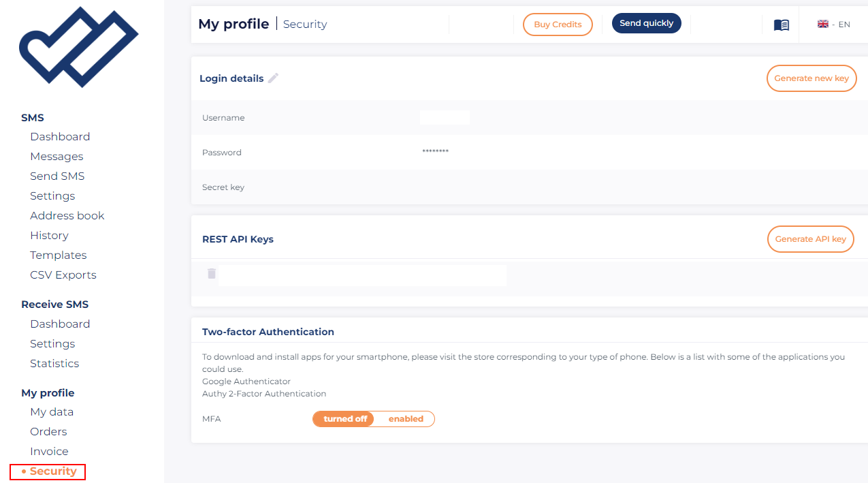Click the masked Password value

tap(435, 152)
